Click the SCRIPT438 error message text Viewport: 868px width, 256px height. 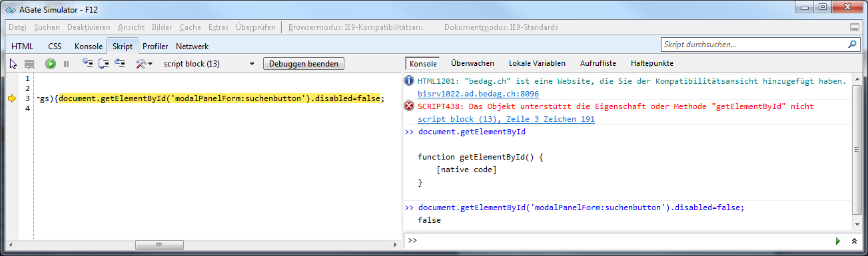(x=616, y=106)
